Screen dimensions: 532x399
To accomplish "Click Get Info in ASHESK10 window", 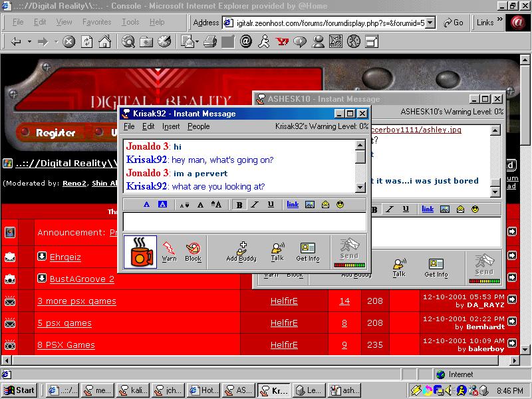I will (x=436, y=268).
